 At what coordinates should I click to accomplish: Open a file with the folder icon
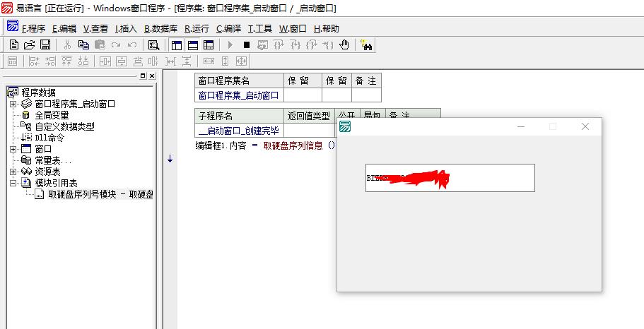point(29,44)
